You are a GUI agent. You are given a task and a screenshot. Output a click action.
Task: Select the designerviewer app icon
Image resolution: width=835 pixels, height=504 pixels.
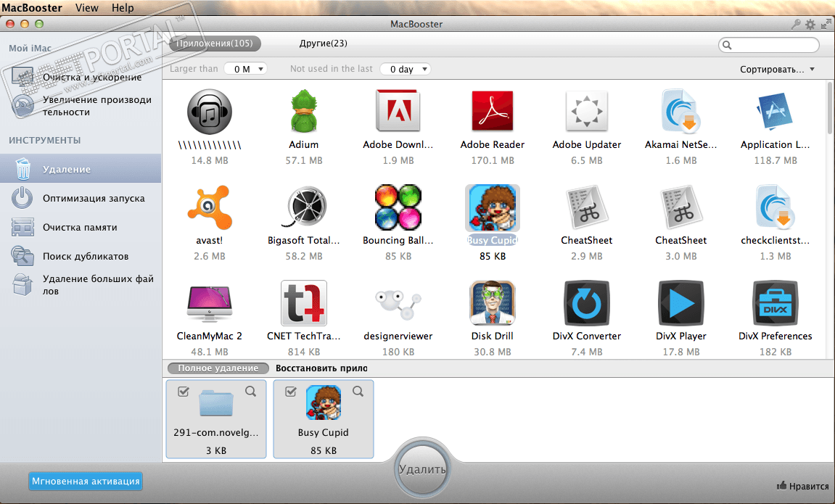pos(398,305)
